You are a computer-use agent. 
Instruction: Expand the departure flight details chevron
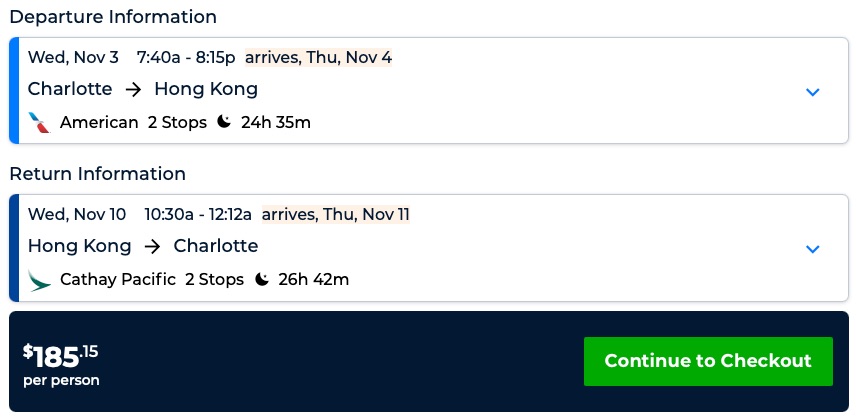812,92
